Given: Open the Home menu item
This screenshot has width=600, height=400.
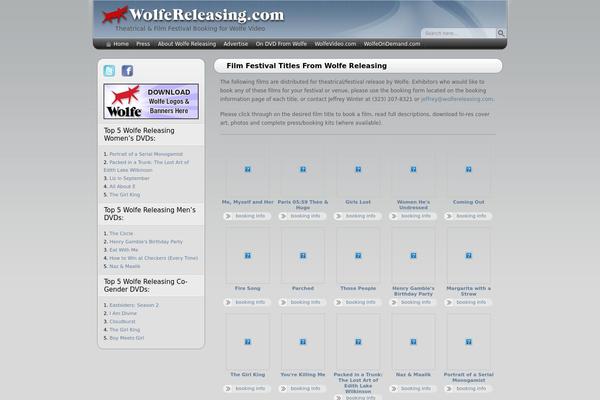Looking at the screenshot, I should click(121, 44).
